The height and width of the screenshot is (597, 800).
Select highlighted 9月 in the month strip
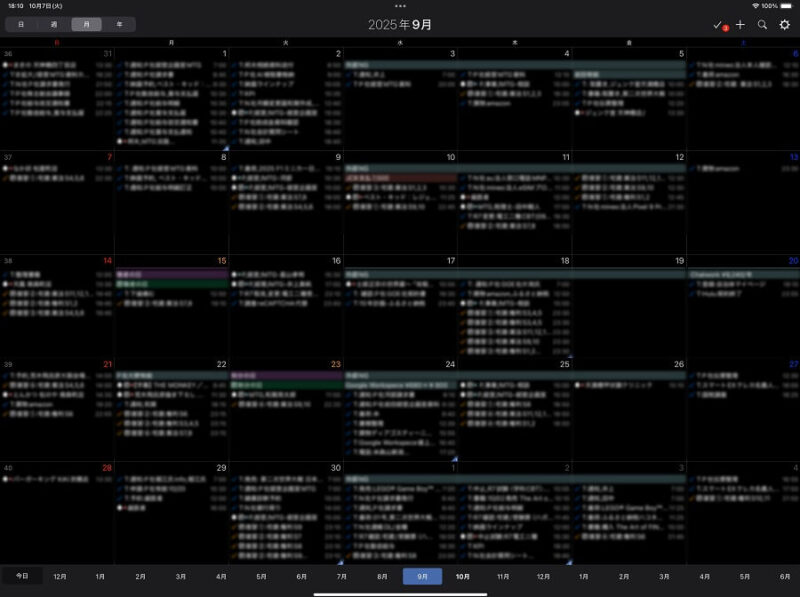coord(422,577)
